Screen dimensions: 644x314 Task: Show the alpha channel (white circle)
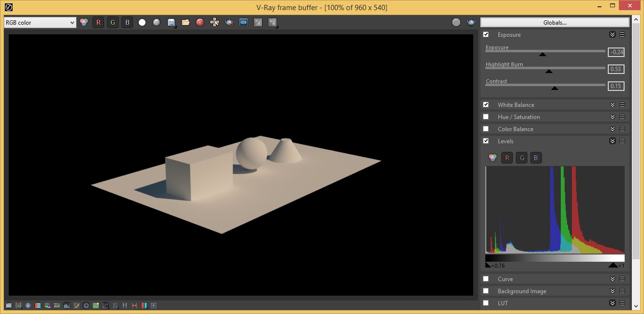pos(142,22)
